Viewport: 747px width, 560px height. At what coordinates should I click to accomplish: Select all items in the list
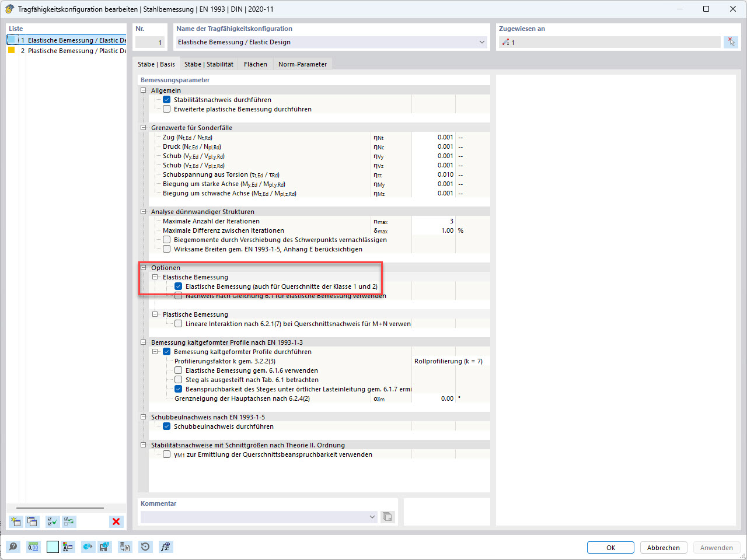click(x=52, y=521)
